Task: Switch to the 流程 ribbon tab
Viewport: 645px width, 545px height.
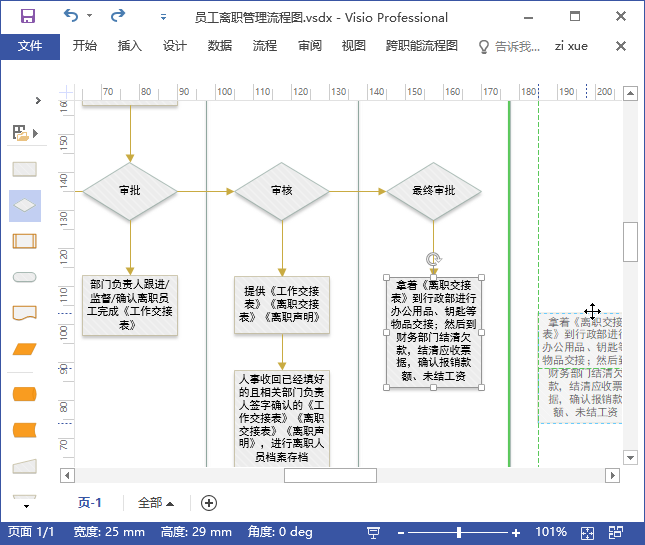Action: pos(264,46)
